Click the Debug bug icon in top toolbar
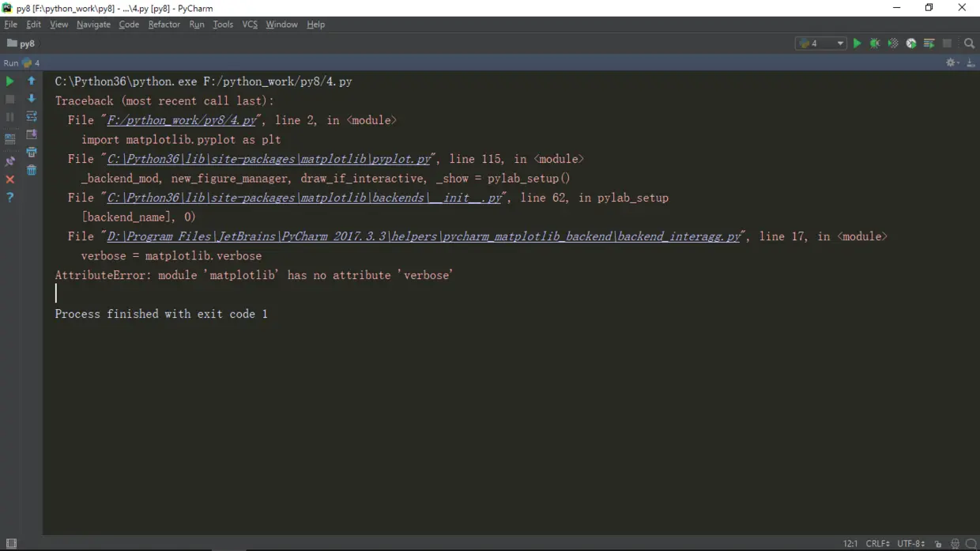 point(875,43)
